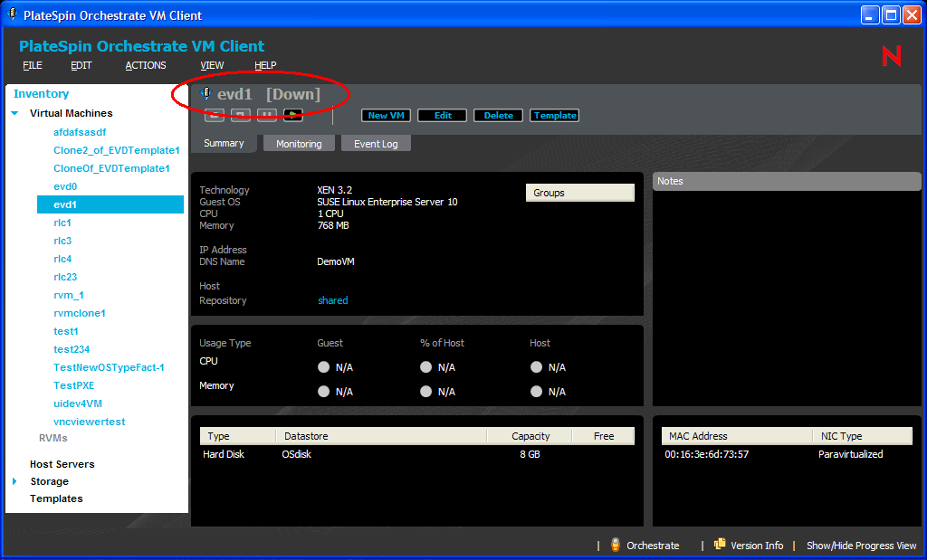927x560 pixels.
Task: Click the Novell N logo
Action: point(892,57)
